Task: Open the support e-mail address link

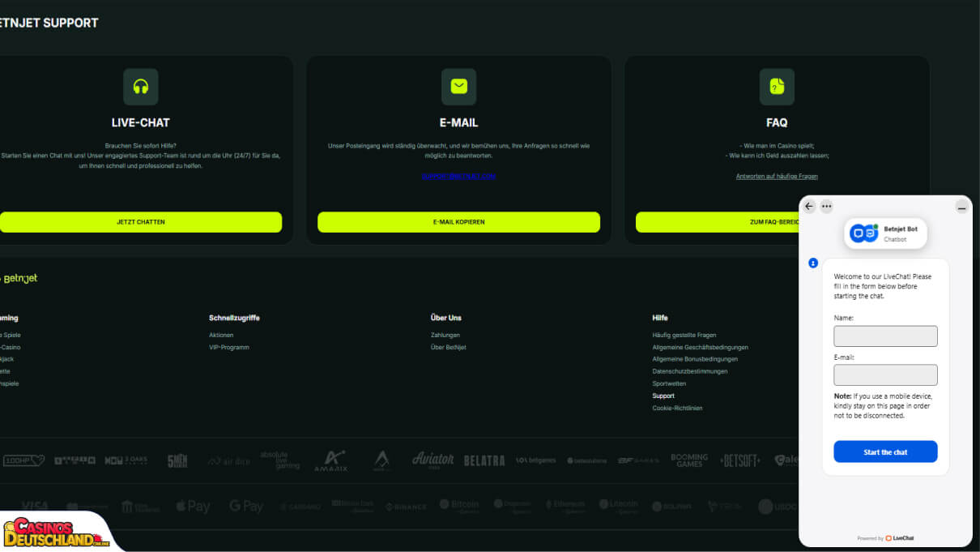Action: [x=458, y=176]
